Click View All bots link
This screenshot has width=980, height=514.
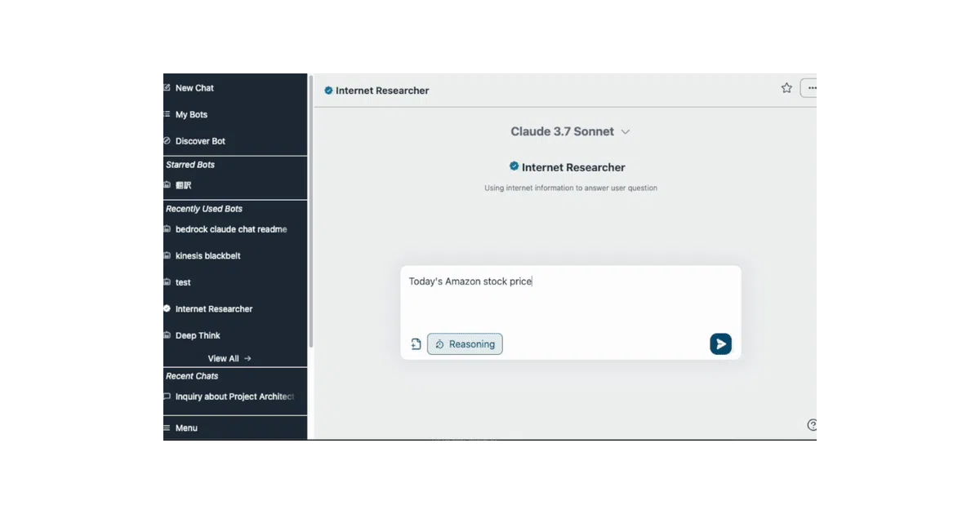click(229, 358)
